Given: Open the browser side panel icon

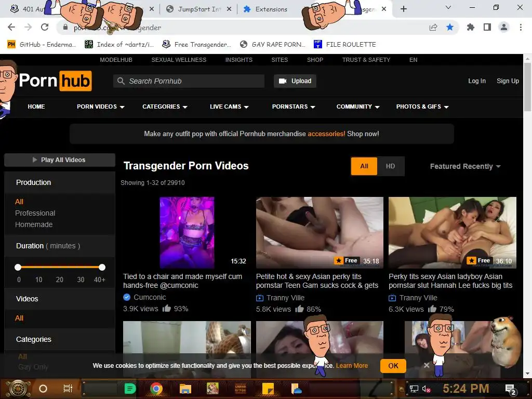Looking at the screenshot, I should tap(487, 27).
